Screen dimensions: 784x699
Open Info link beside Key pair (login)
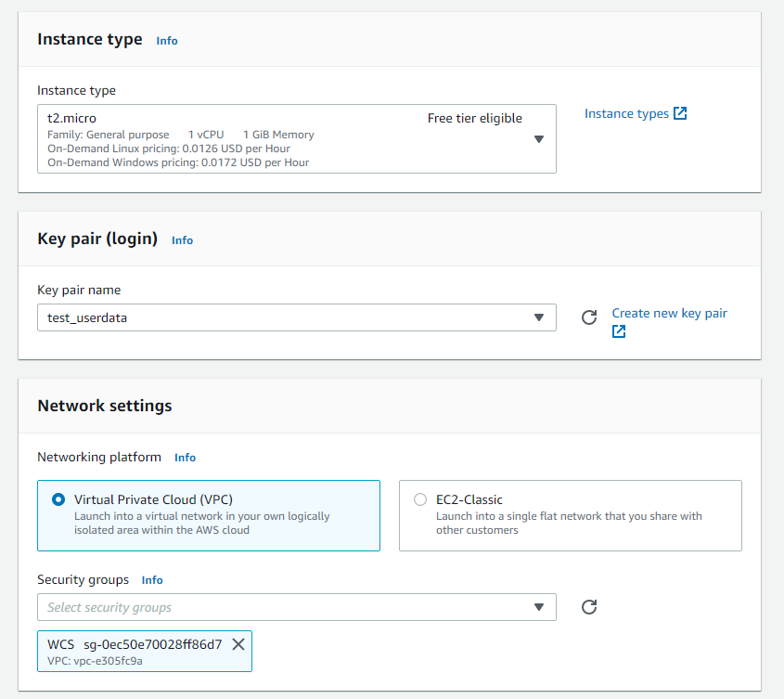coord(182,240)
